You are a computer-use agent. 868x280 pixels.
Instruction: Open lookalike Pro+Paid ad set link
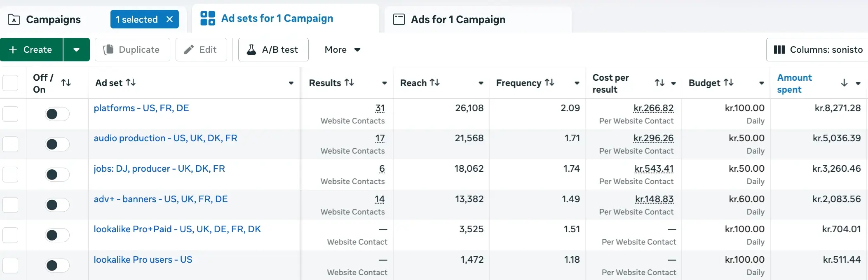coord(177,229)
